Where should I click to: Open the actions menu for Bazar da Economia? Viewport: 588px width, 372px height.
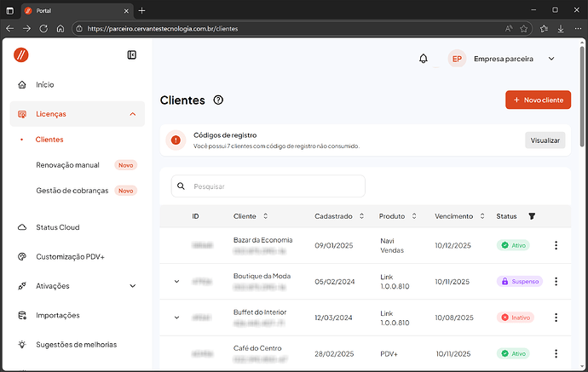(x=556, y=245)
